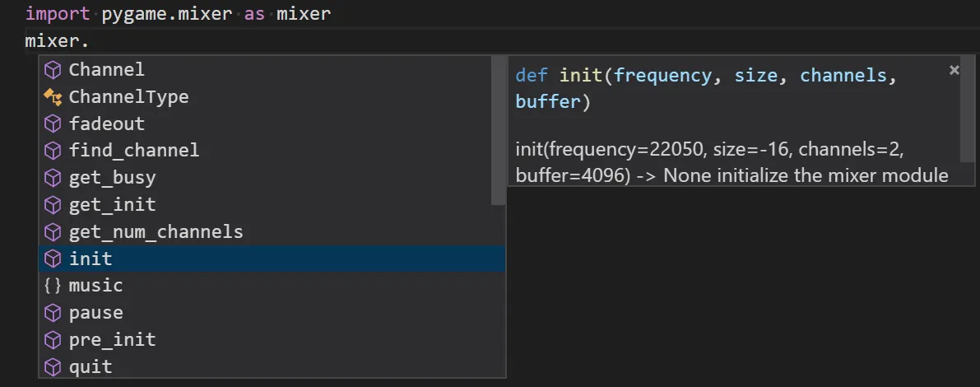Click the cube icon next to find_channel

tap(53, 151)
